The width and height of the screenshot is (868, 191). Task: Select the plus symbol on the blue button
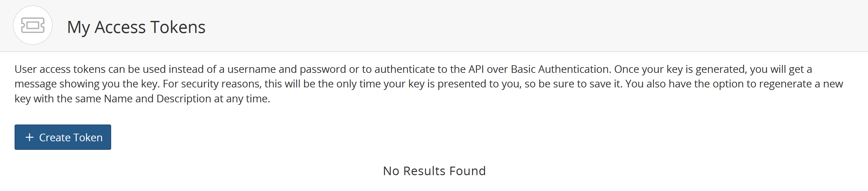[x=30, y=137]
